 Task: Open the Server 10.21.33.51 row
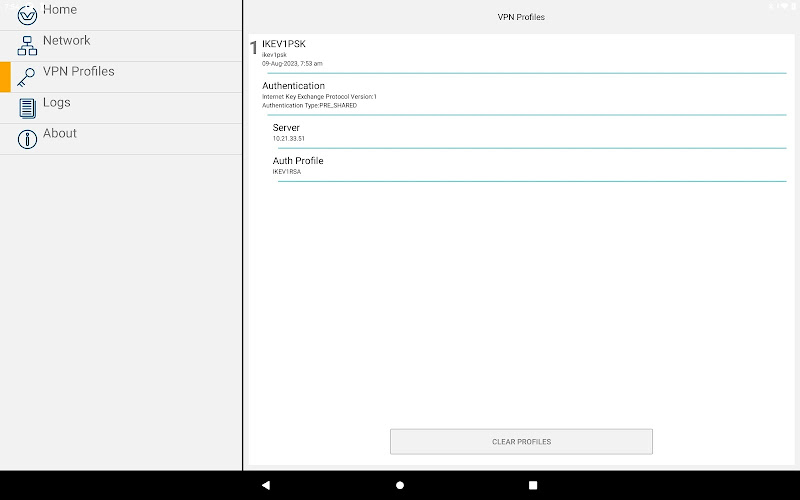[529, 132]
